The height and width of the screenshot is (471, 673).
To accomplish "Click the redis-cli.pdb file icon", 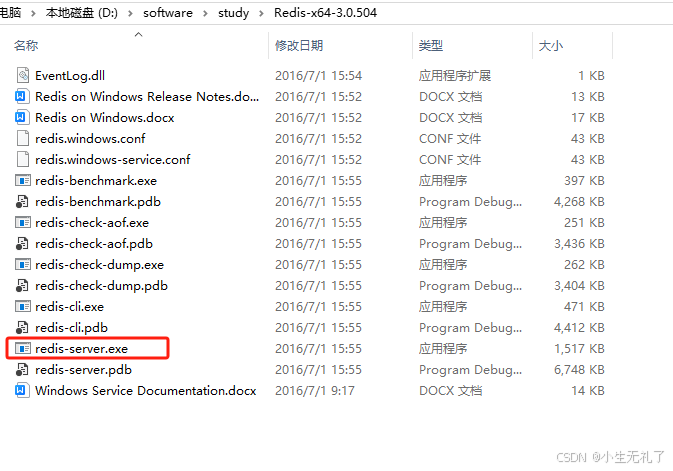I will pos(23,328).
